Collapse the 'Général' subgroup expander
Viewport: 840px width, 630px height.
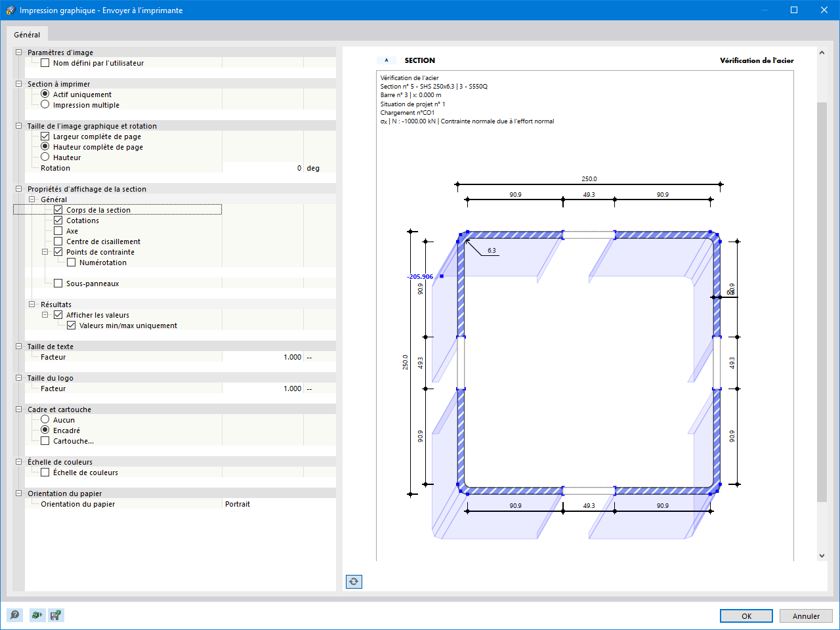pyautogui.click(x=31, y=199)
